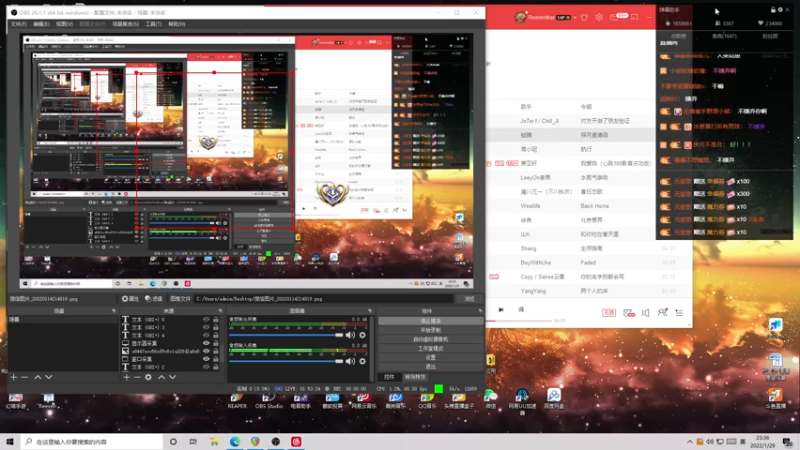
Task: Move selected source down in the sources list
Action: [x=172, y=377]
